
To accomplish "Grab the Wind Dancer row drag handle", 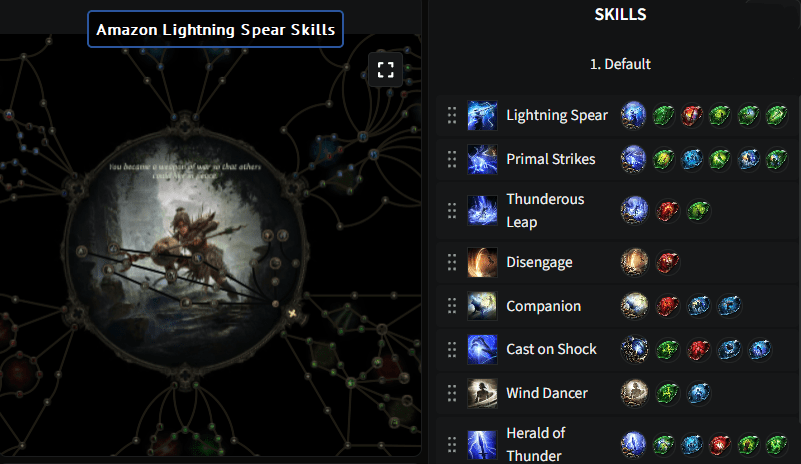I will [x=452, y=393].
